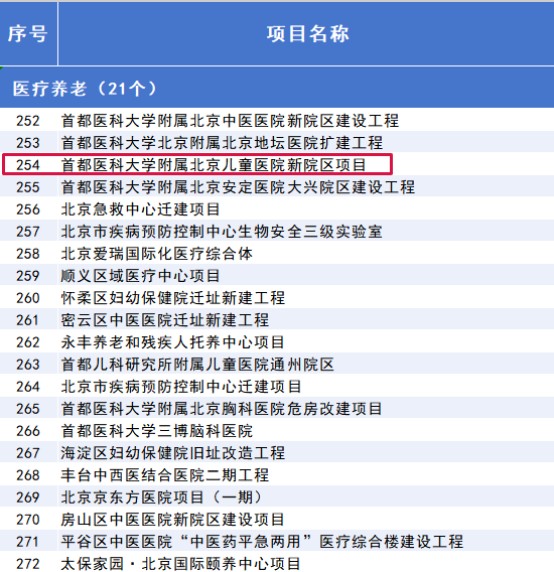Select row number 254
This screenshot has width=554, height=572.
[28, 165]
